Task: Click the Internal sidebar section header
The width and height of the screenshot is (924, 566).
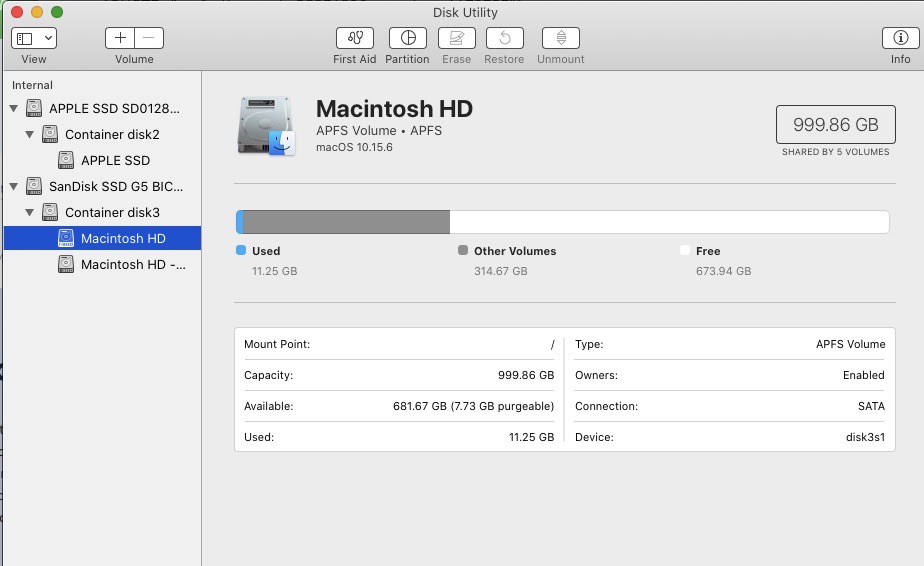Action: pyautogui.click(x=32, y=85)
